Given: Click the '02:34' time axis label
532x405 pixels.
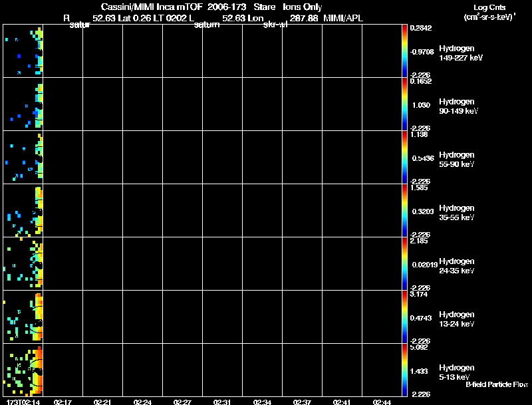Looking at the screenshot, I should pos(262,402).
